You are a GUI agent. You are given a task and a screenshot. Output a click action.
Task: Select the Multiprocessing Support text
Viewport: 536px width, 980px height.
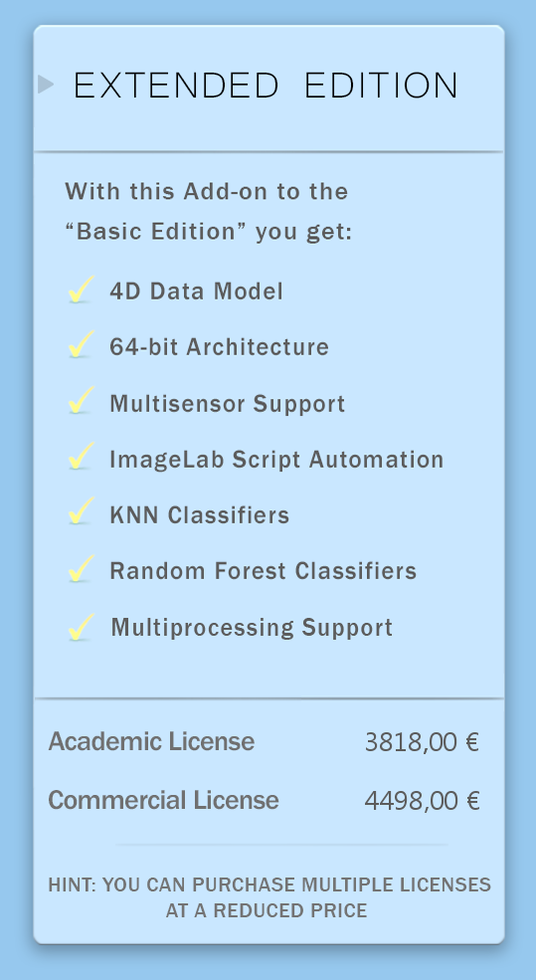(252, 628)
